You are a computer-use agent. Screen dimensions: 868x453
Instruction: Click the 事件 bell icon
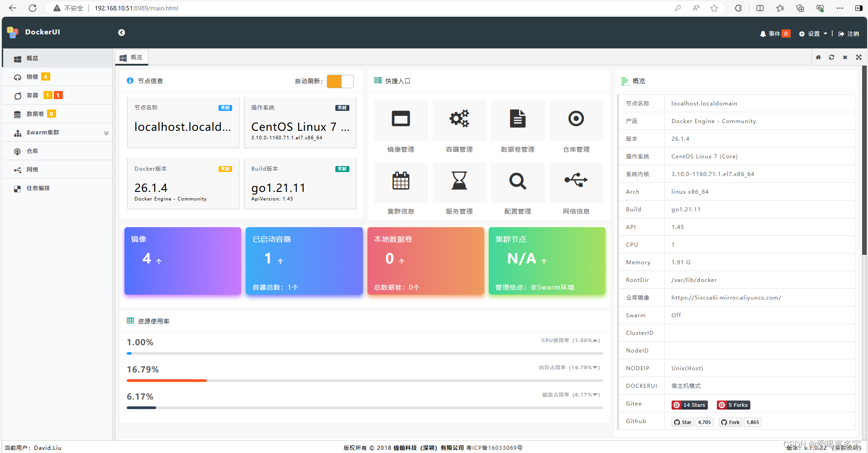pos(763,34)
